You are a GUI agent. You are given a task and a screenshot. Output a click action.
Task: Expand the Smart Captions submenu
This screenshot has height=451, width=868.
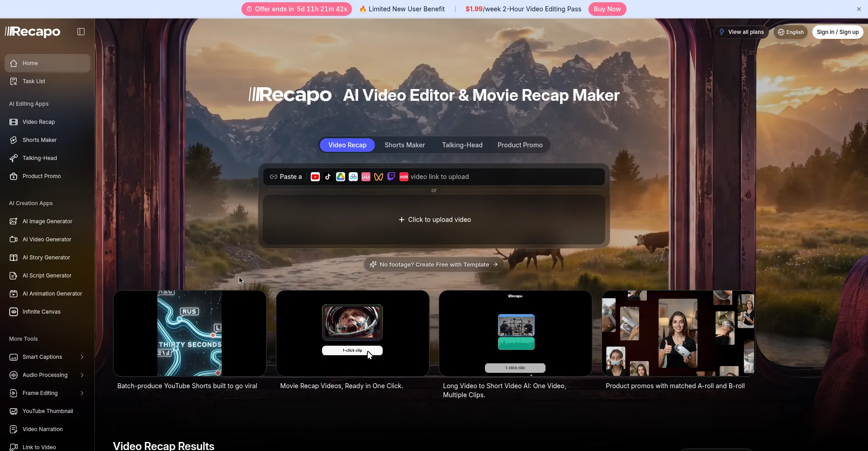tap(47, 357)
